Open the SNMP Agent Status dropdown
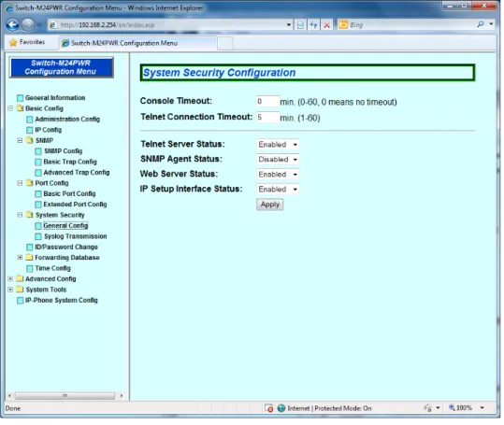This screenshot has width=504, height=425. [278, 159]
